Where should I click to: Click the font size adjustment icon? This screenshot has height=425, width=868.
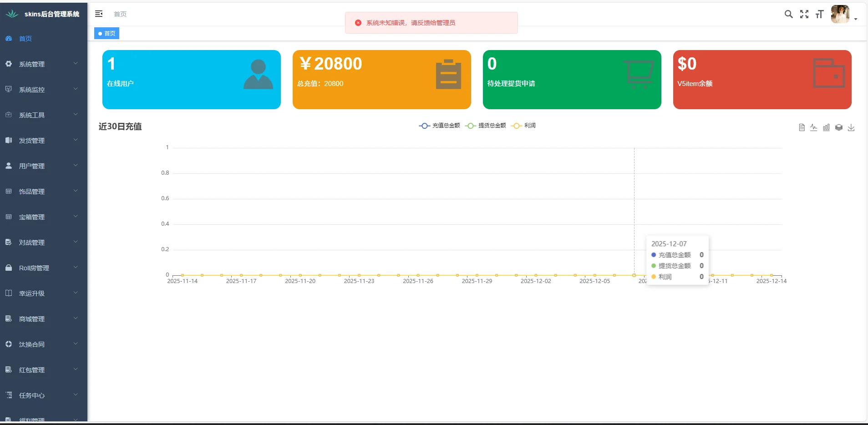tap(820, 14)
